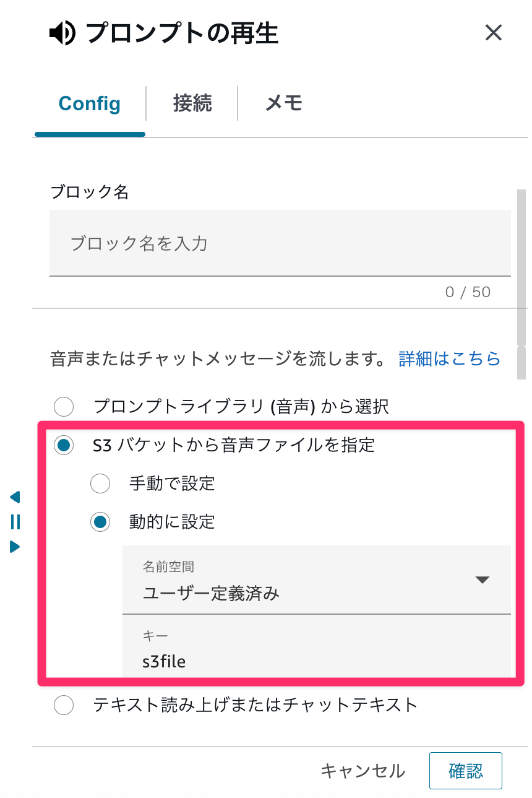The image size is (532, 798).
Task: Switch to the Config tab
Action: pos(90,103)
